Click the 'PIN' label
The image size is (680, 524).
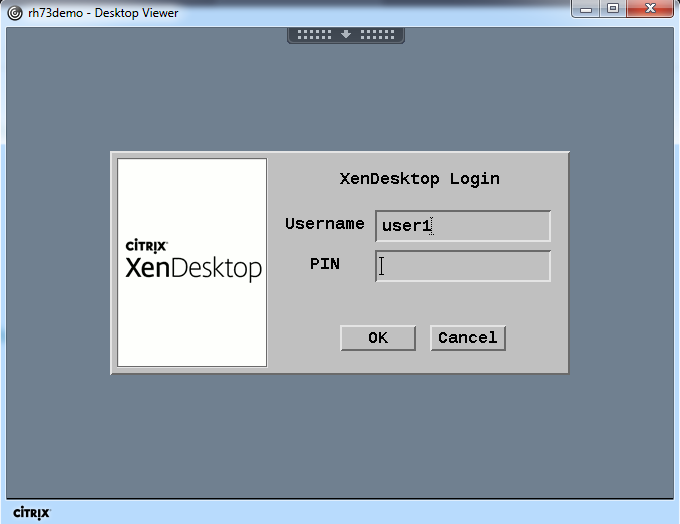324,264
